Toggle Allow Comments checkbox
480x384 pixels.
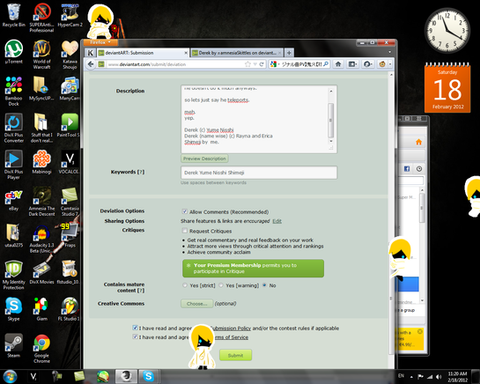(185, 212)
